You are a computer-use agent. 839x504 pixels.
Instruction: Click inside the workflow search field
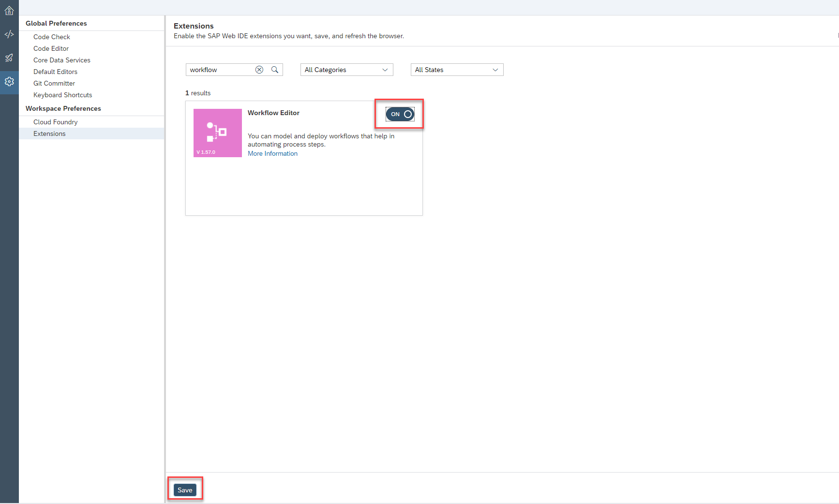click(x=220, y=70)
